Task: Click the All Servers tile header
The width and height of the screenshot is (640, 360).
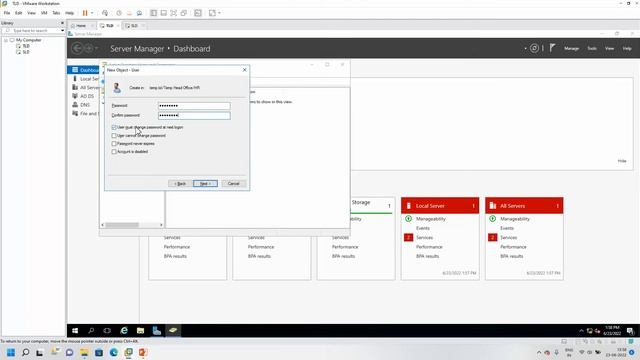Action: click(524, 206)
